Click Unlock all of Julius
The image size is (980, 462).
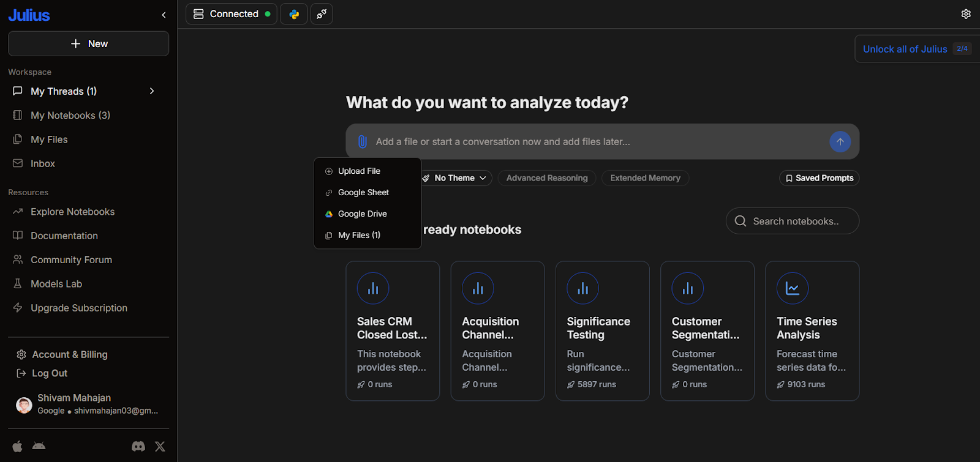[x=905, y=49]
